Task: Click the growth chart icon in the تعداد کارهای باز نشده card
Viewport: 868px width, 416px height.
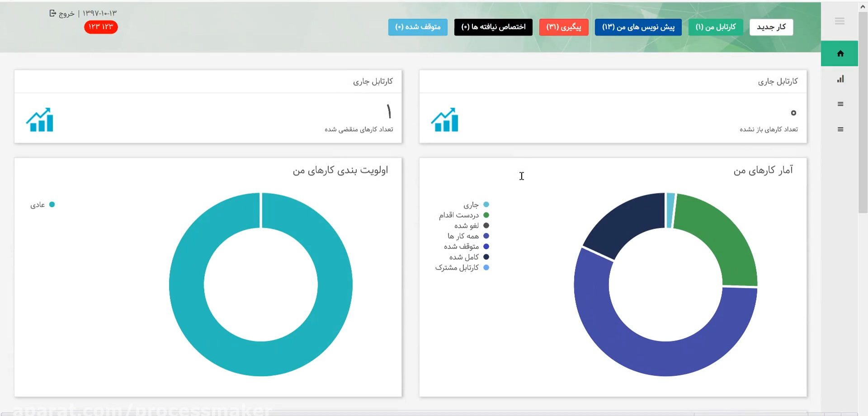Action: coord(444,120)
